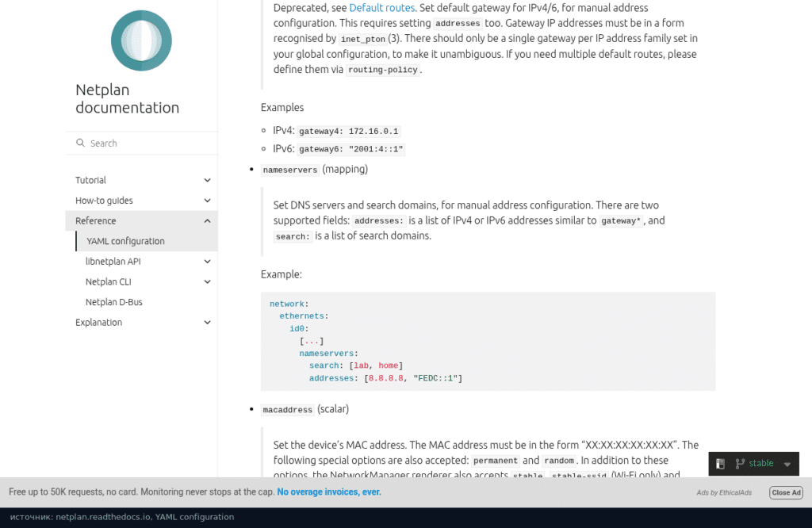Click the Examples heading text
The image size is (812, 528).
coord(282,108)
